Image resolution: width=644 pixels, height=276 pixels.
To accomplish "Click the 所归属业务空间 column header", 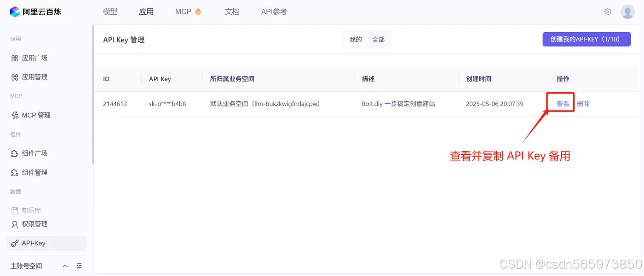I will tap(232, 79).
